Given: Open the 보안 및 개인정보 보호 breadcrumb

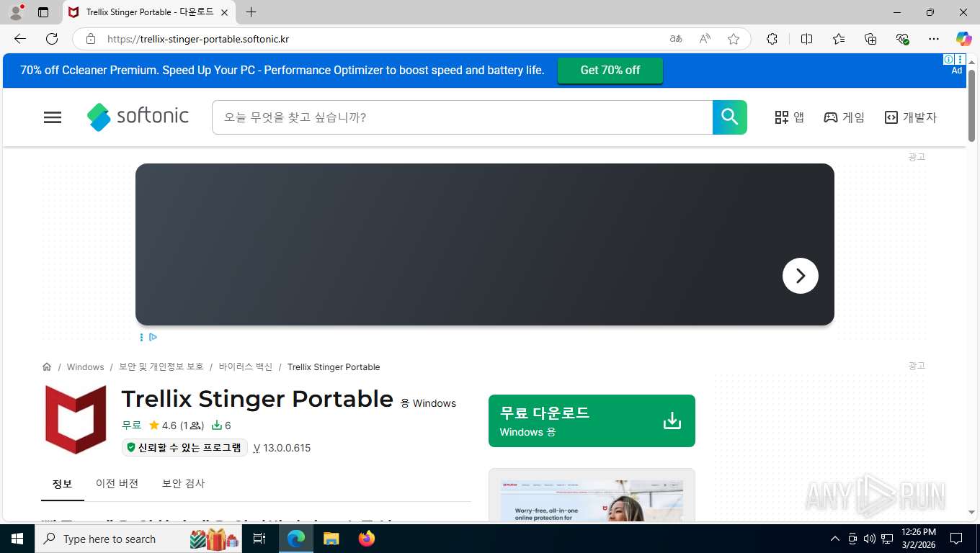Looking at the screenshot, I should (161, 367).
